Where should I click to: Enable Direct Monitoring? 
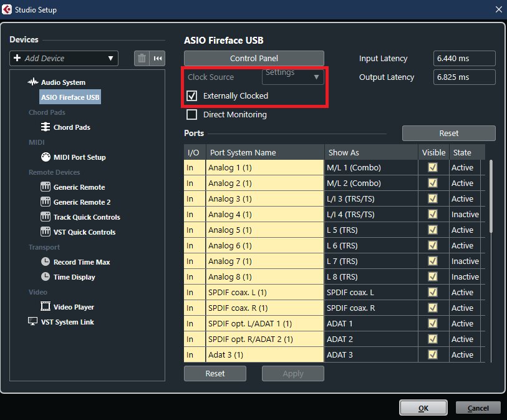pos(191,115)
